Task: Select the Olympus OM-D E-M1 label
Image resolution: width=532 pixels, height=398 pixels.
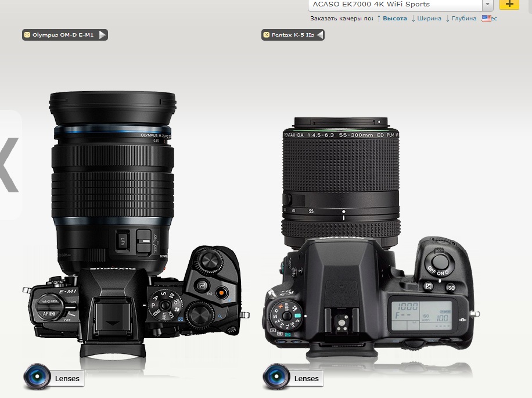Action: coord(63,35)
